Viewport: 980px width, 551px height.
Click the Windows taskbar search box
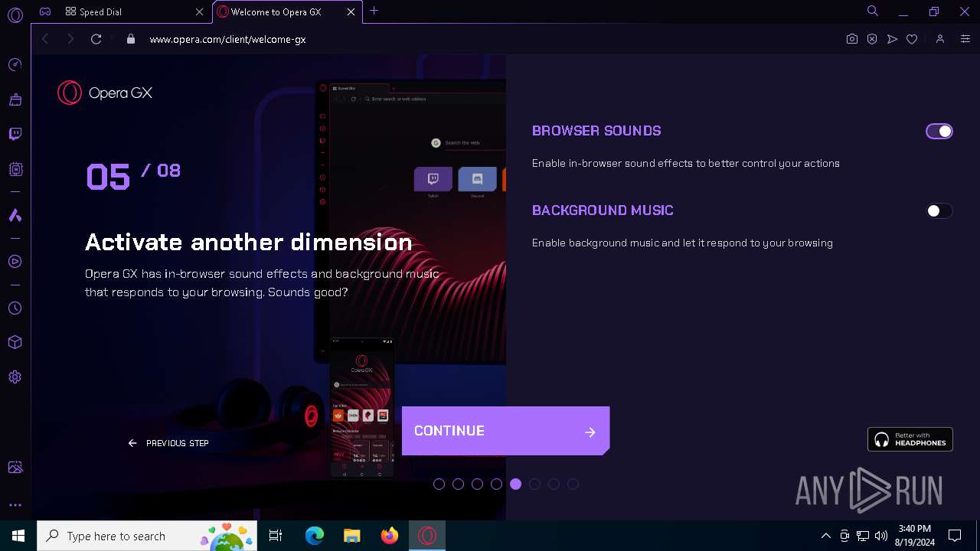pos(147,536)
